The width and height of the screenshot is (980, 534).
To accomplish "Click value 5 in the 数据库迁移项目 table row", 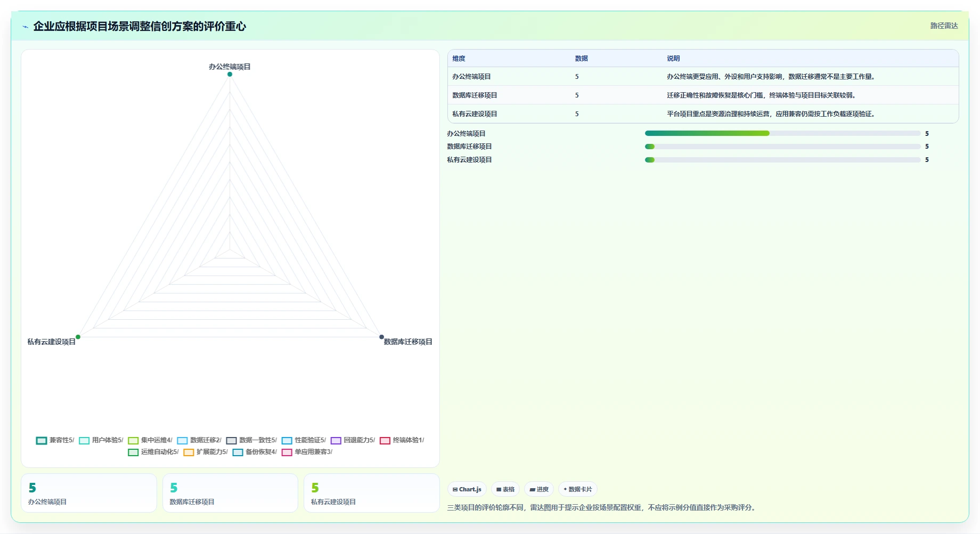I will [577, 95].
